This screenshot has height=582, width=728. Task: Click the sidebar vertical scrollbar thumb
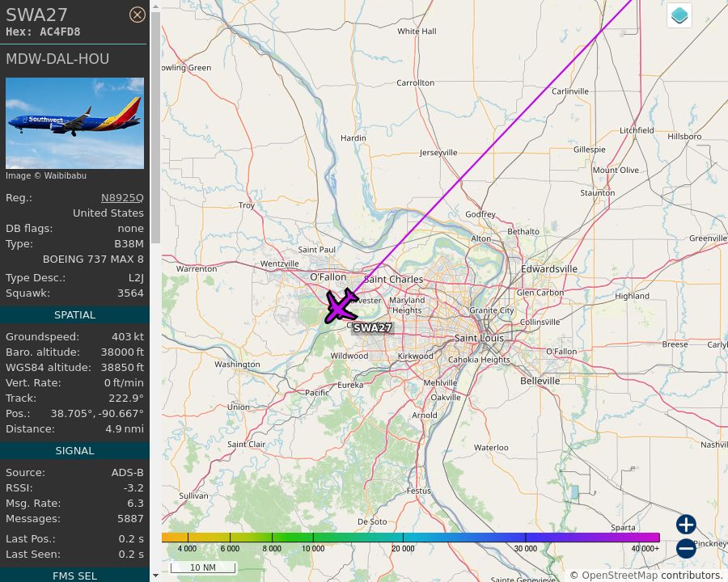pyautogui.click(x=155, y=128)
